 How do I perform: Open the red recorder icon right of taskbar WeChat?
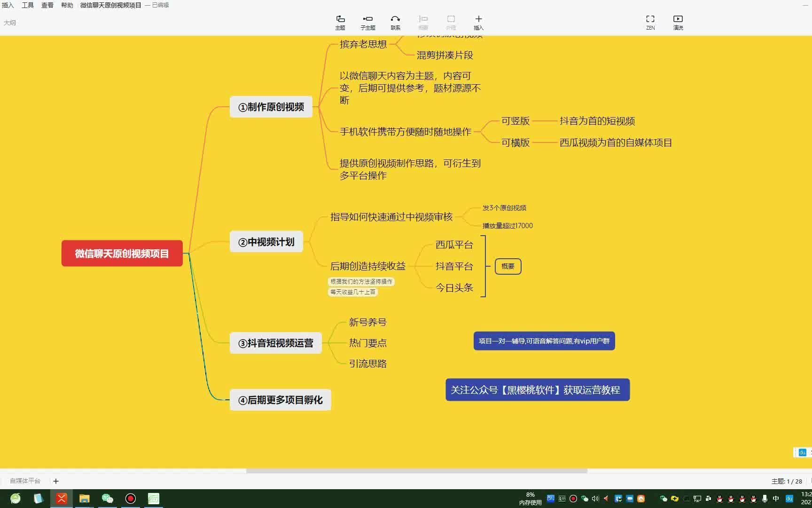[x=131, y=499]
